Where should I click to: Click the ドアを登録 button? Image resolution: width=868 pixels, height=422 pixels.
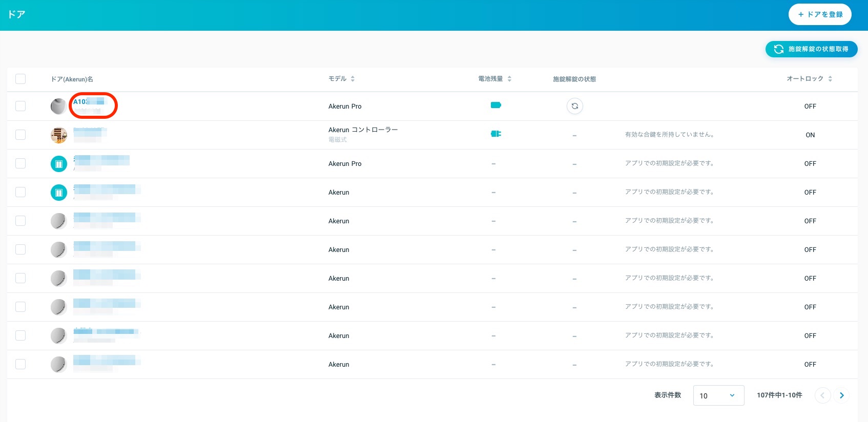tap(820, 14)
